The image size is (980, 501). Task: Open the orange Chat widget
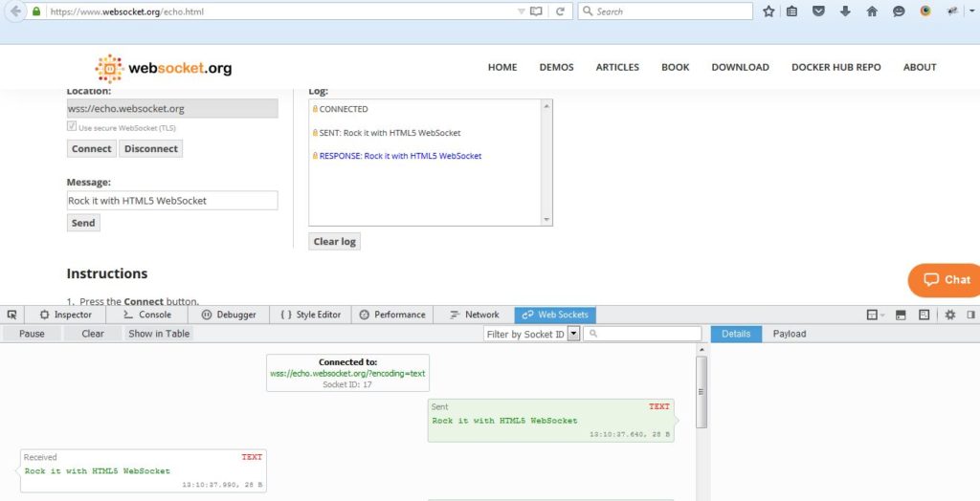point(945,280)
